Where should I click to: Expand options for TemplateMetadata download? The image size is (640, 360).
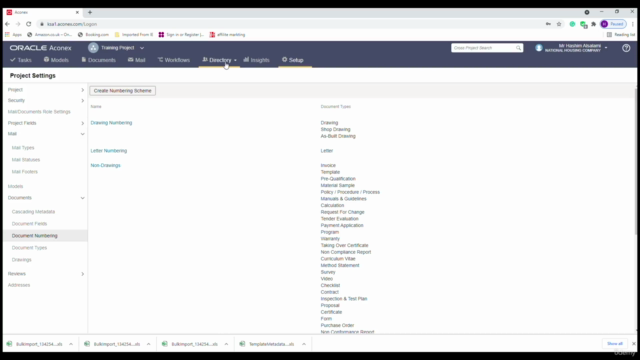point(304,344)
